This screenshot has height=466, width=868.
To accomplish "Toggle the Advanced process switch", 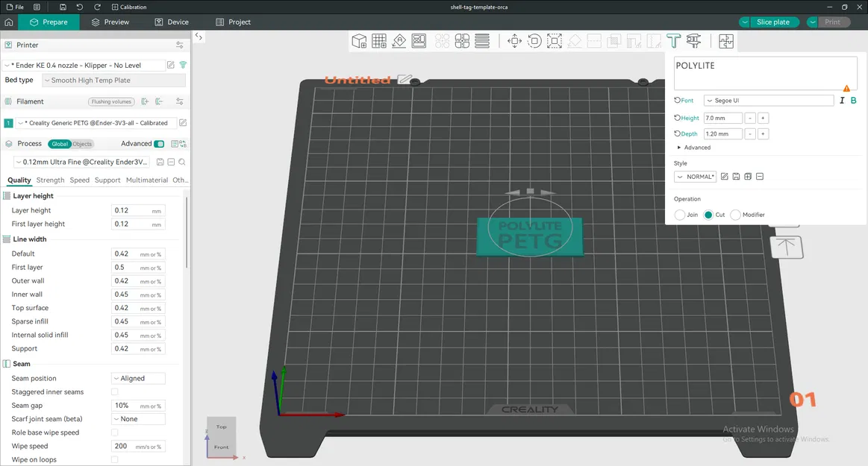I will [159, 144].
